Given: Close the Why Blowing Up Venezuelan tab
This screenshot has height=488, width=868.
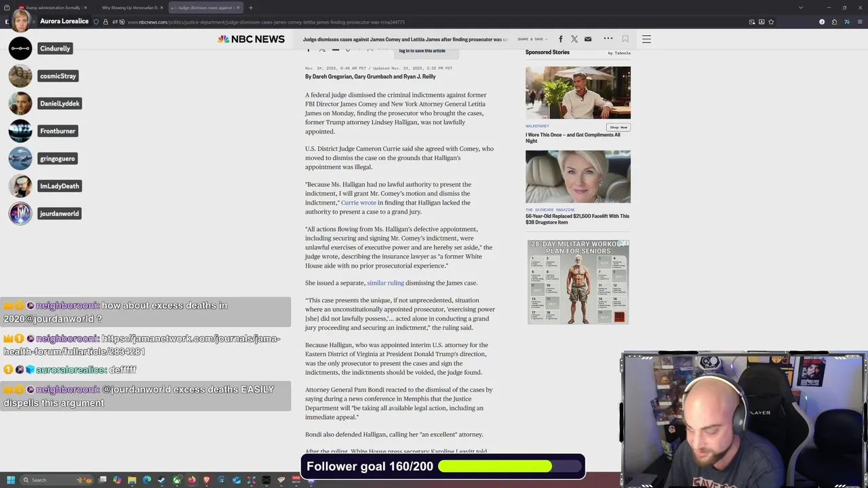Looking at the screenshot, I should (161, 7).
